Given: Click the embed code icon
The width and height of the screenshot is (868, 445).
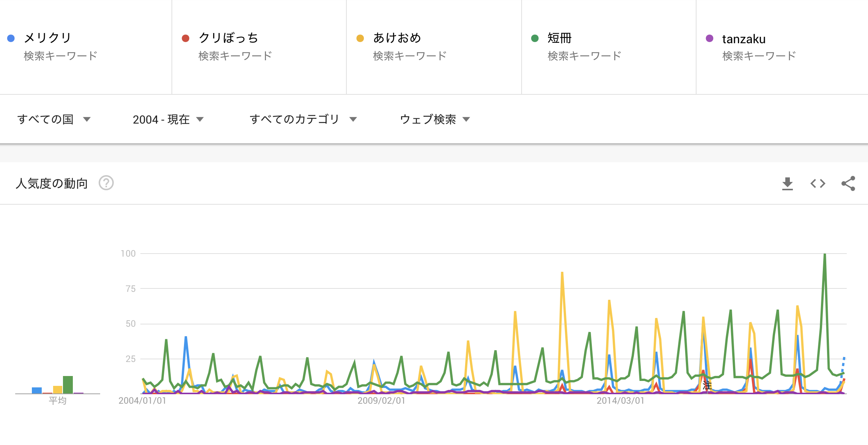Looking at the screenshot, I should click(818, 184).
